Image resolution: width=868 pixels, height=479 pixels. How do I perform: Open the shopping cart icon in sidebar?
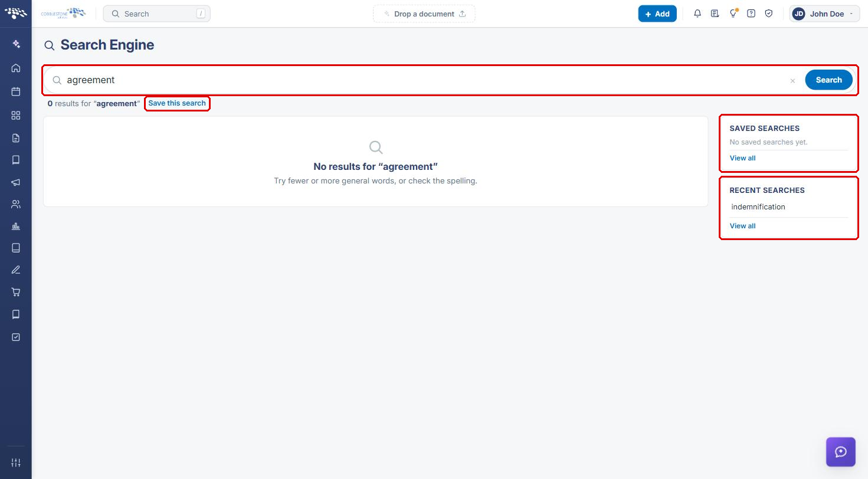click(16, 292)
